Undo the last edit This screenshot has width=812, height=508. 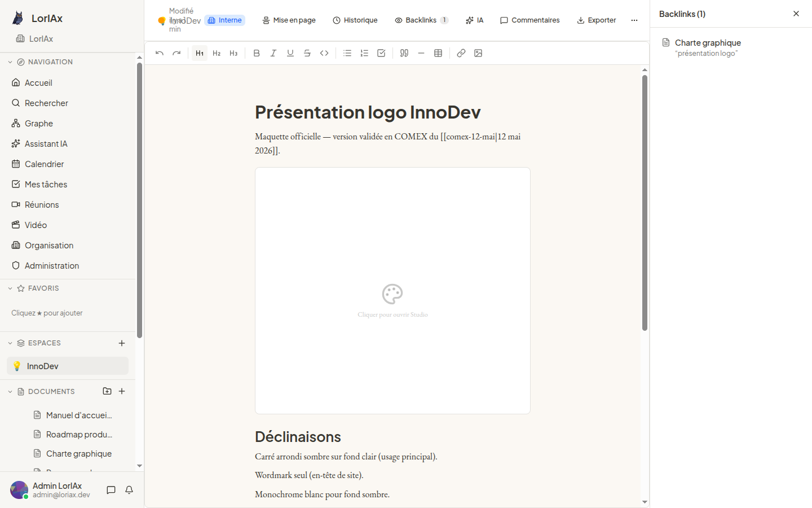(160, 53)
